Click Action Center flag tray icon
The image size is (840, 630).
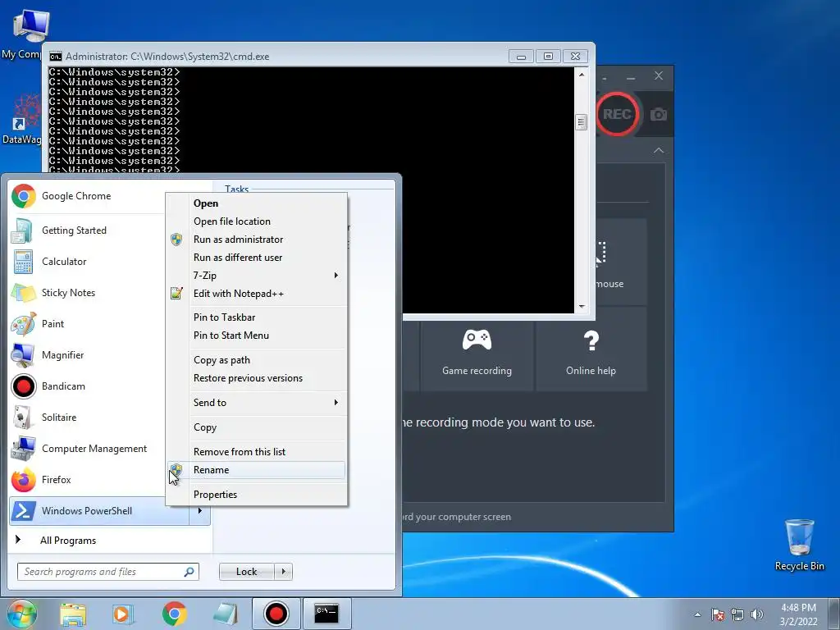tap(718, 614)
